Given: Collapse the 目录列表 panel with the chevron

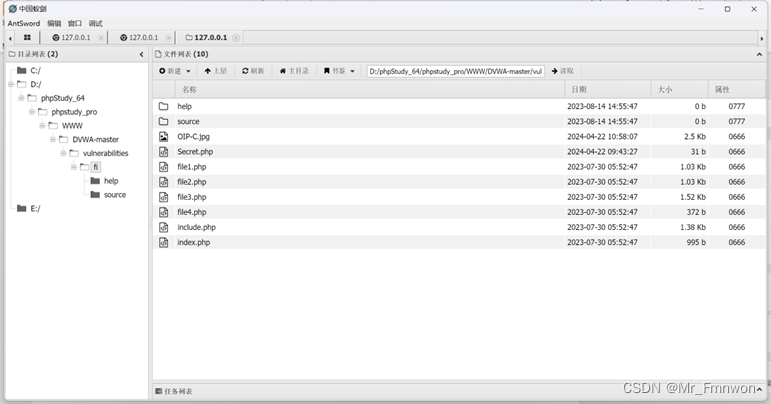Looking at the screenshot, I should tap(142, 54).
